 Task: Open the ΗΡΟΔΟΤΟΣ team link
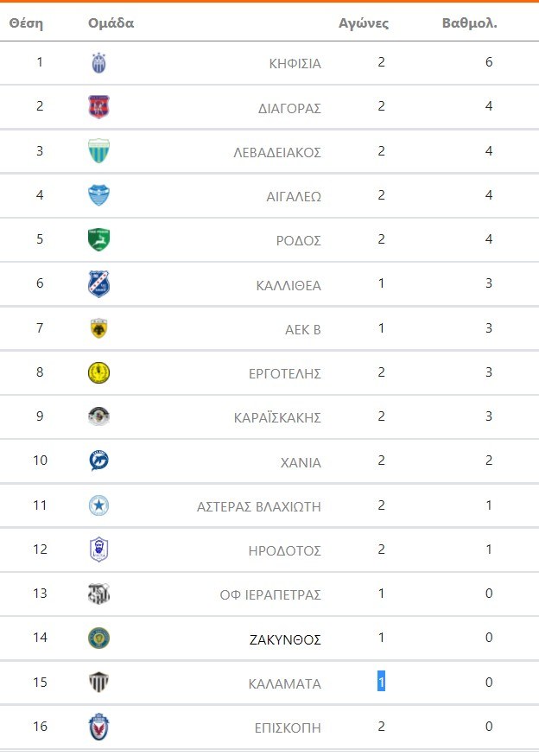(284, 550)
